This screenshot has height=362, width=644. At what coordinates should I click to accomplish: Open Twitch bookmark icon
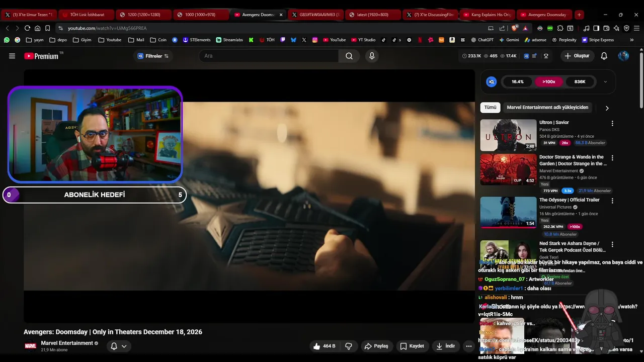(x=283, y=40)
